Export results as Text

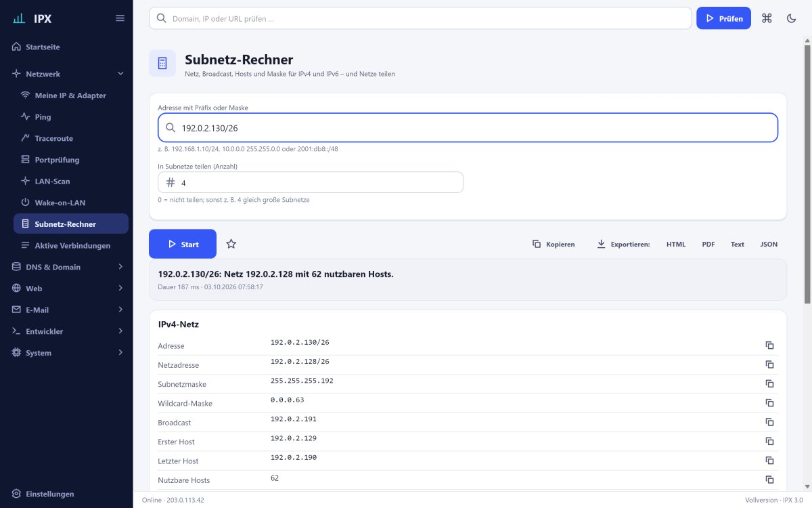point(738,244)
